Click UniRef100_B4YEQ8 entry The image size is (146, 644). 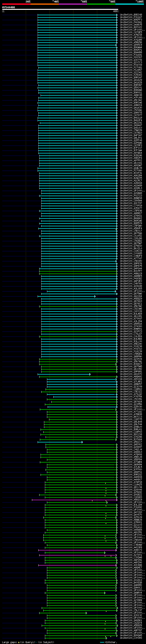pos(131,583)
